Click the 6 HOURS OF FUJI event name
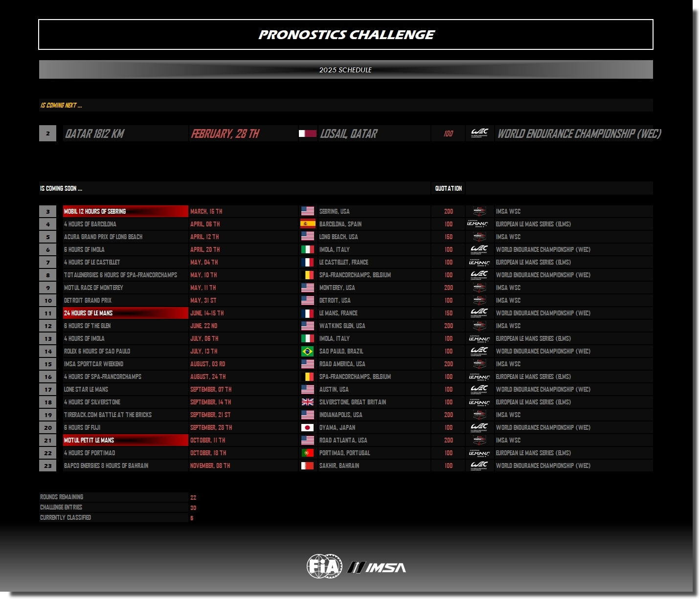Viewport: 700px width, 599px height. coord(82,427)
